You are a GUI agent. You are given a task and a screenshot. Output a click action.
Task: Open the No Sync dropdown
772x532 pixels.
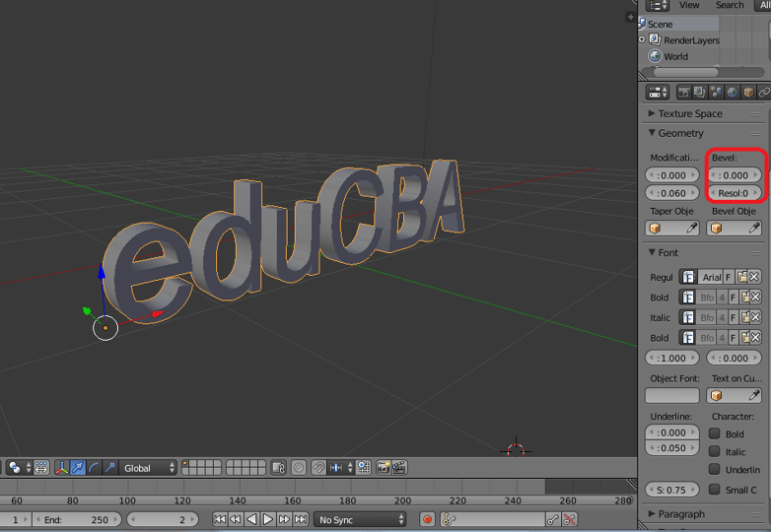[360, 520]
